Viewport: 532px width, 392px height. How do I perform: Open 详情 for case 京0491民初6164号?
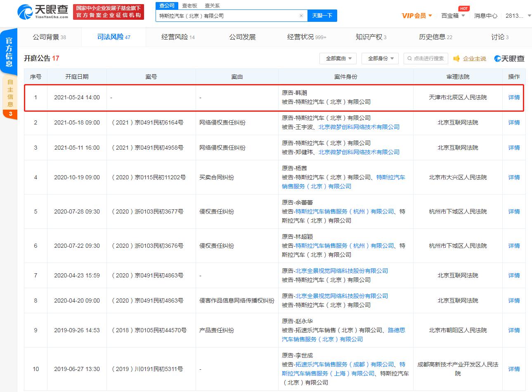click(514, 123)
